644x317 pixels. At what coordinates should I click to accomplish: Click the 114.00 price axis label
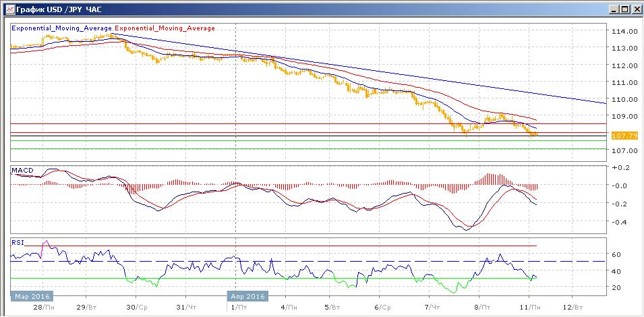624,32
